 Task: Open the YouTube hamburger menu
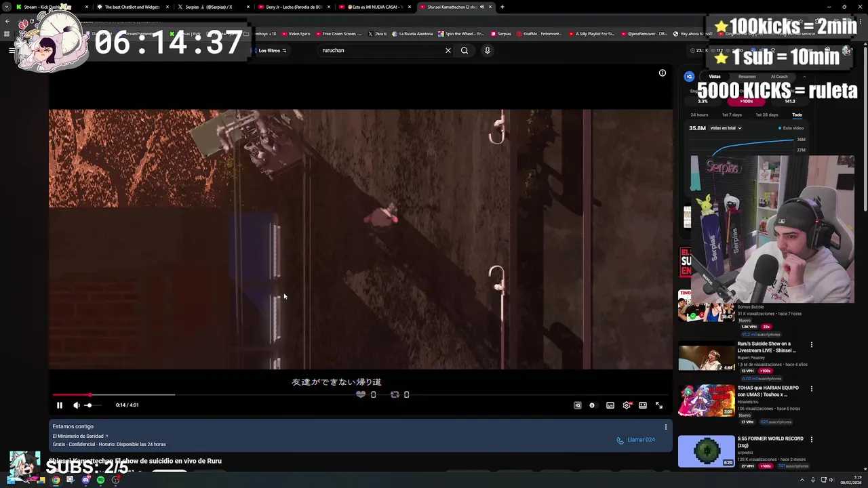pyautogui.click(x=12, y=50)
